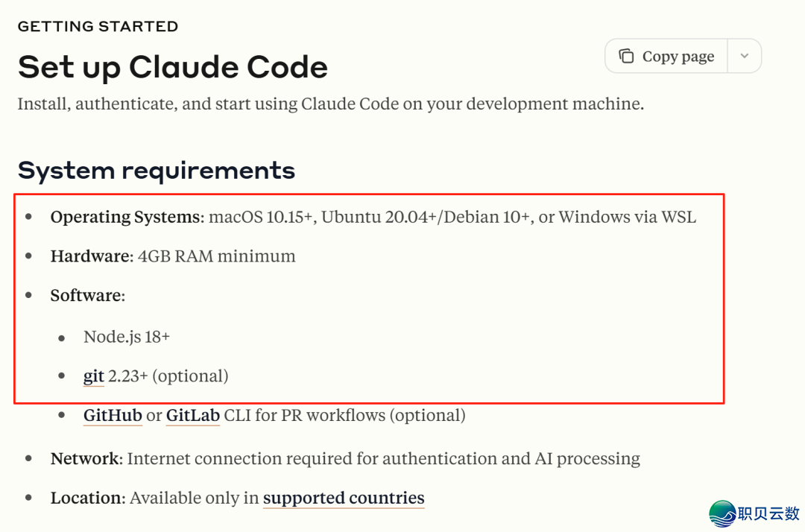The image size is (805, 532).
Task: Visit the supported countries link
Action: [344, 498]
